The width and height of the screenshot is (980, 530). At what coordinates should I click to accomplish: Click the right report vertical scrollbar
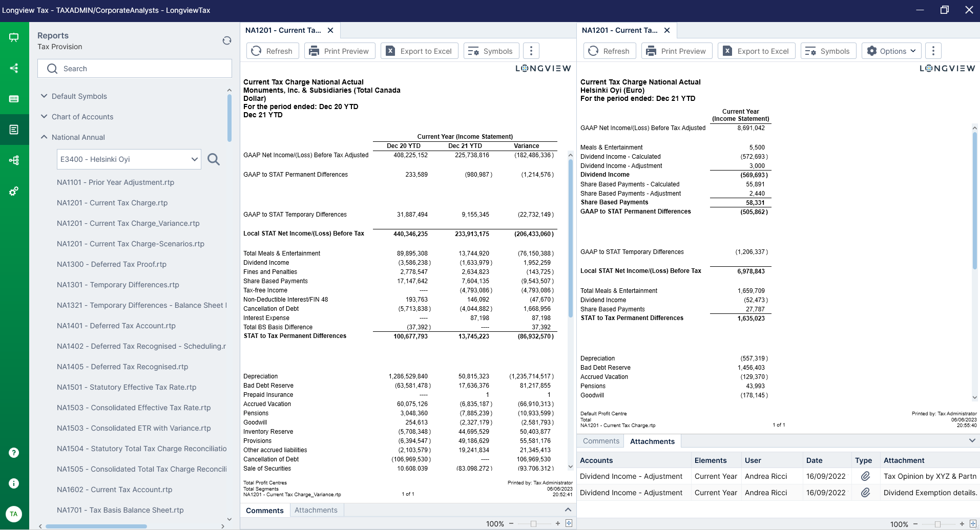pos(974,200)
